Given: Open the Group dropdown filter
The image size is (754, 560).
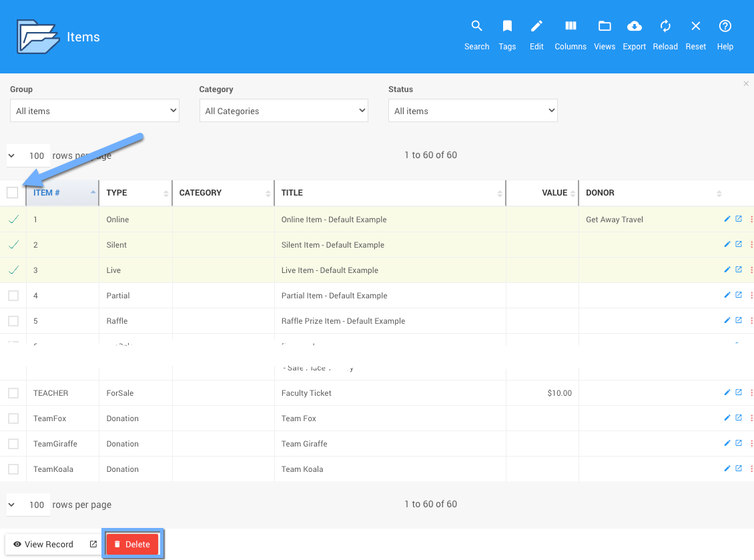Looking at the screenshot, I should point(95,111).
